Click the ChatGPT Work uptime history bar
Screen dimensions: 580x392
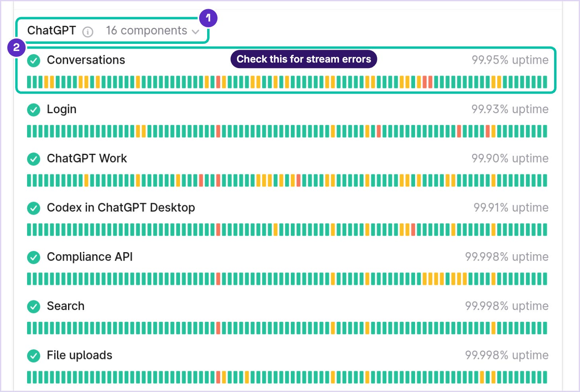pos(287,180)
